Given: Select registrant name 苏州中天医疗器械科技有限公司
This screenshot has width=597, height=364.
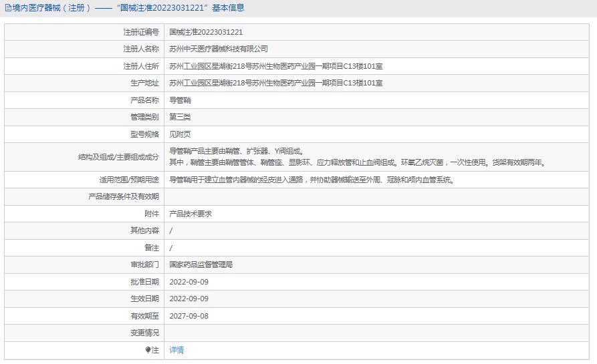Looking at the screenshot, I should click(218, 49).
